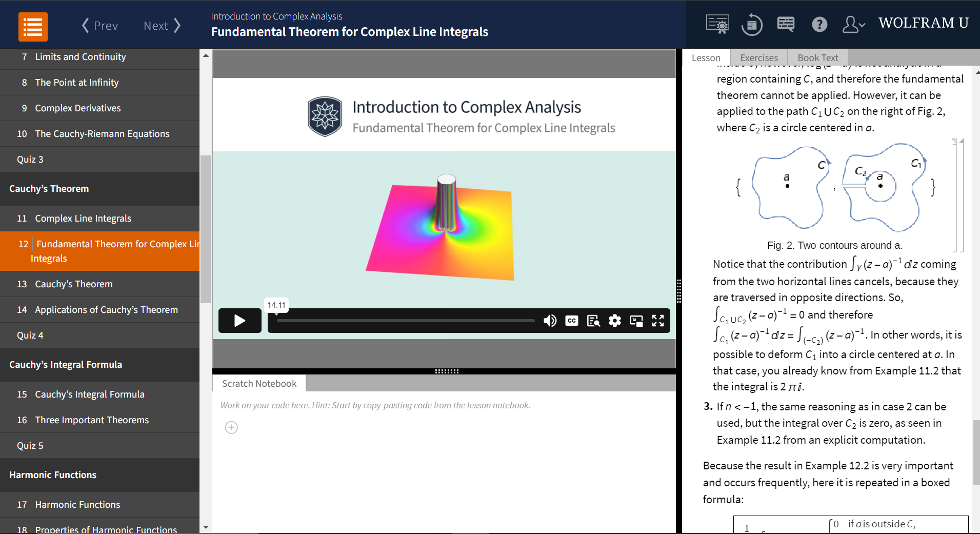Switch to the Lesson tab
Image resolution: width=980 pixels, height=534 pixels.
click(706, 58)
